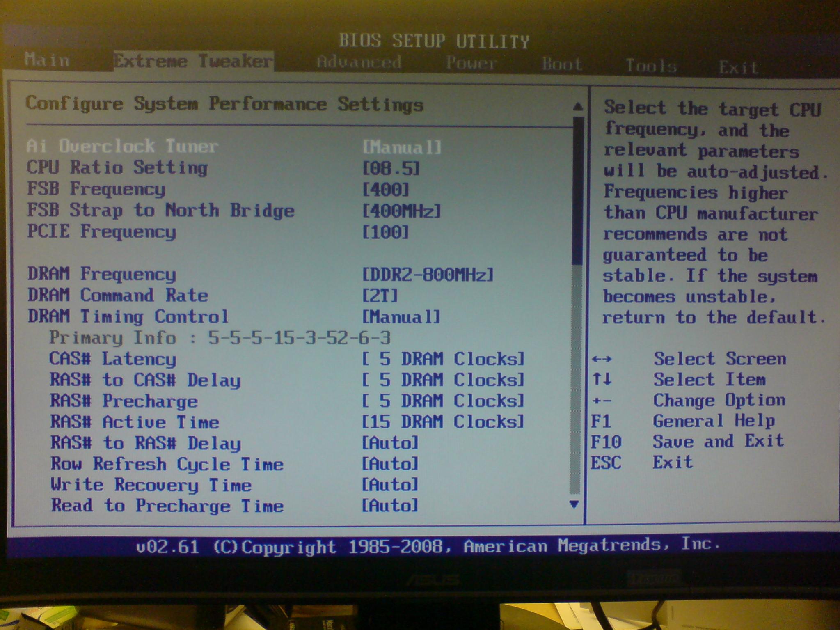This screenshot has height=630, width=840.
Task: Open Ai Overclock Tuner Manual option
Action: pos(402,147)
